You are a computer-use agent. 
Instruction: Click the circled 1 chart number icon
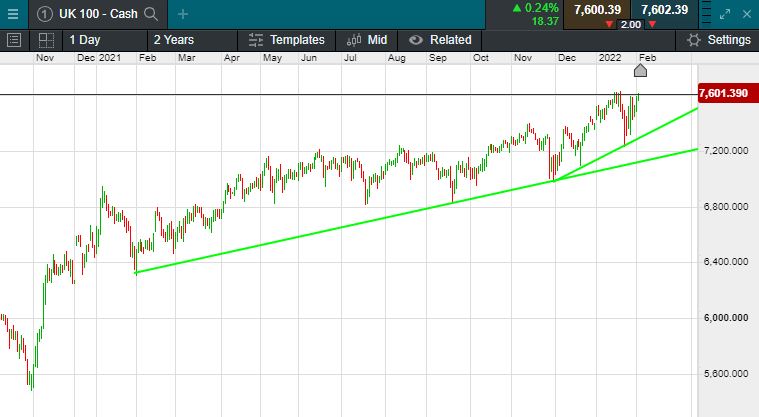pos(44,14)
